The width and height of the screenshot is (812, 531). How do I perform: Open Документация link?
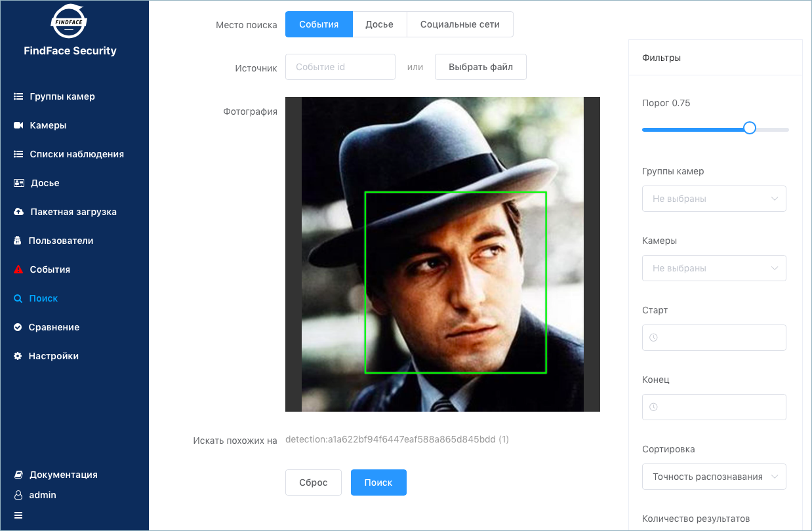click(x=64, y=475)
